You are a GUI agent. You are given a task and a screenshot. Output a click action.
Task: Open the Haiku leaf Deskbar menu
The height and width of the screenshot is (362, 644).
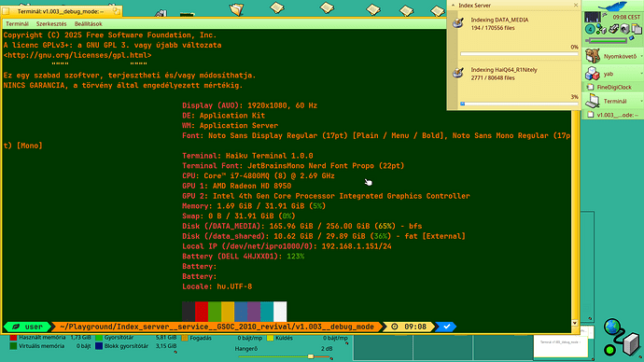tap(613, 6)
